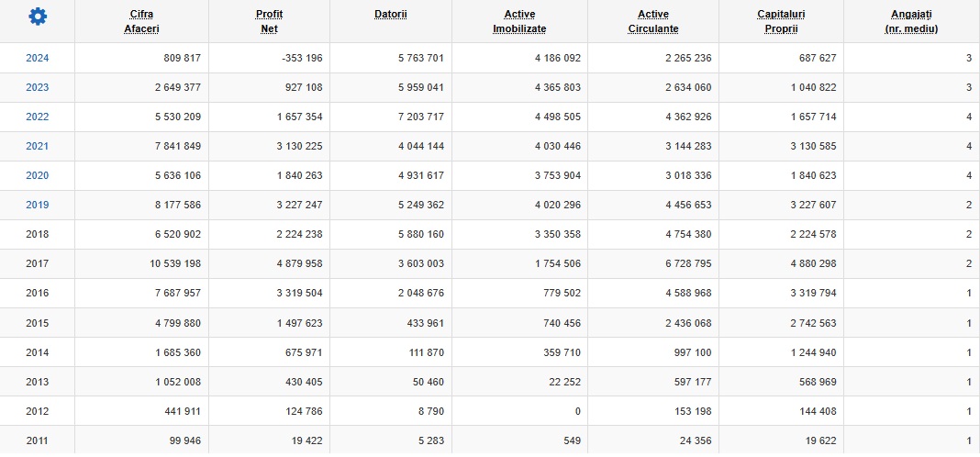Click the 10 539 198 turnover value
980x457 pixels.
[175, 263]
